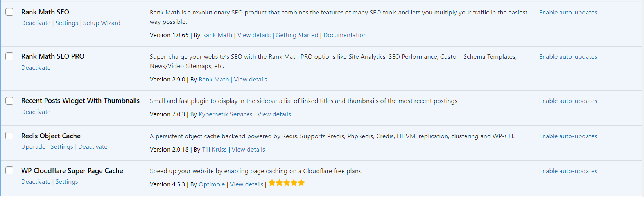This screenshot has width=644, height=197.
Task: Open WP Cloudflare Super Page Cache Settings
Action: [x=67, y=182]
